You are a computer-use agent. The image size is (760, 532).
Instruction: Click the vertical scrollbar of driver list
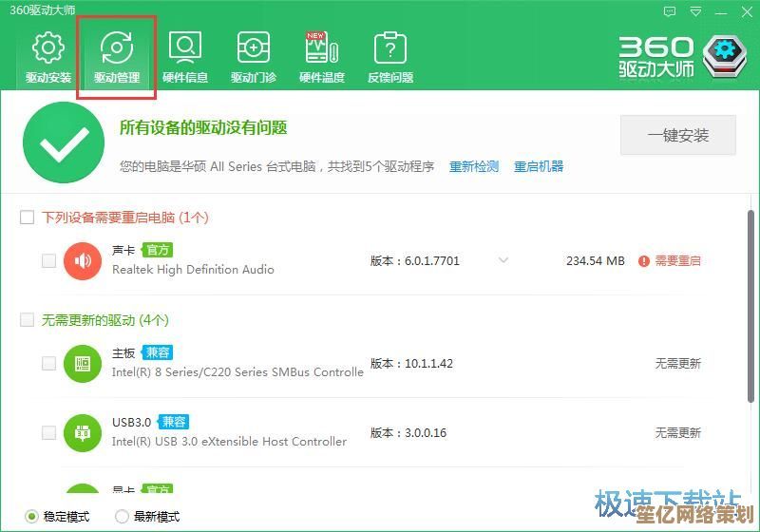point(750,305)
